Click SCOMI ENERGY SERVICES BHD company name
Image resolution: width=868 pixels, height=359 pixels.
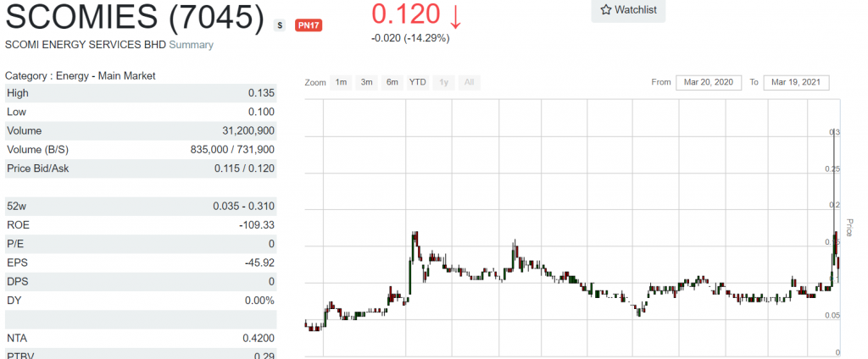[x=86, y=46]
